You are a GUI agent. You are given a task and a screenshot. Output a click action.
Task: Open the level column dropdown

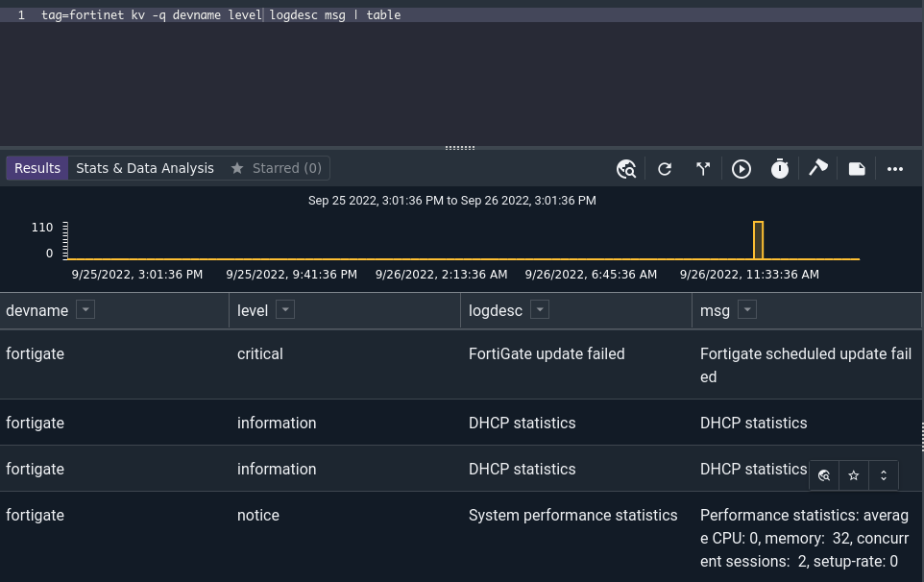[x=285, y=309]
